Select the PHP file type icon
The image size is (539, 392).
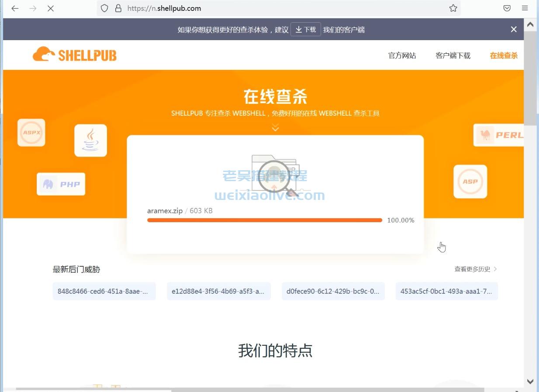[61, 184]
